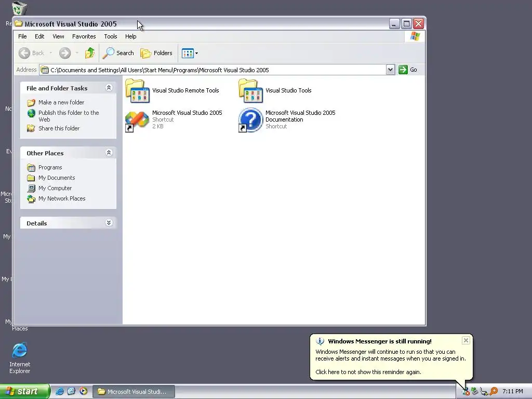Image resolution: width=532 pixels, height=399 pixels.
Task: Click inside the Address path field
Action: tap(212, 70)
